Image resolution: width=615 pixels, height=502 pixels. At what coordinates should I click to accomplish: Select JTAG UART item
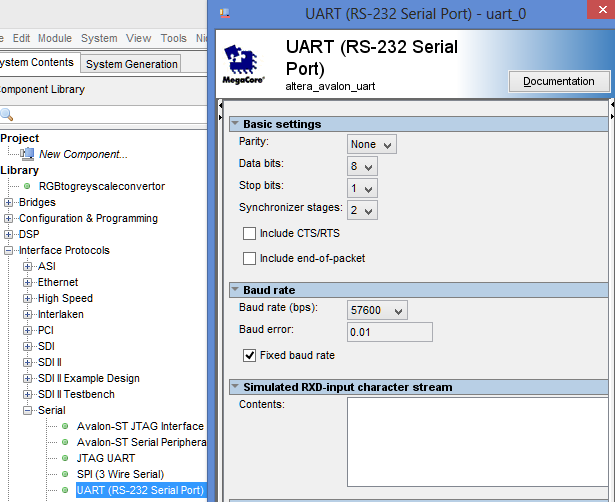coord(106,458)
